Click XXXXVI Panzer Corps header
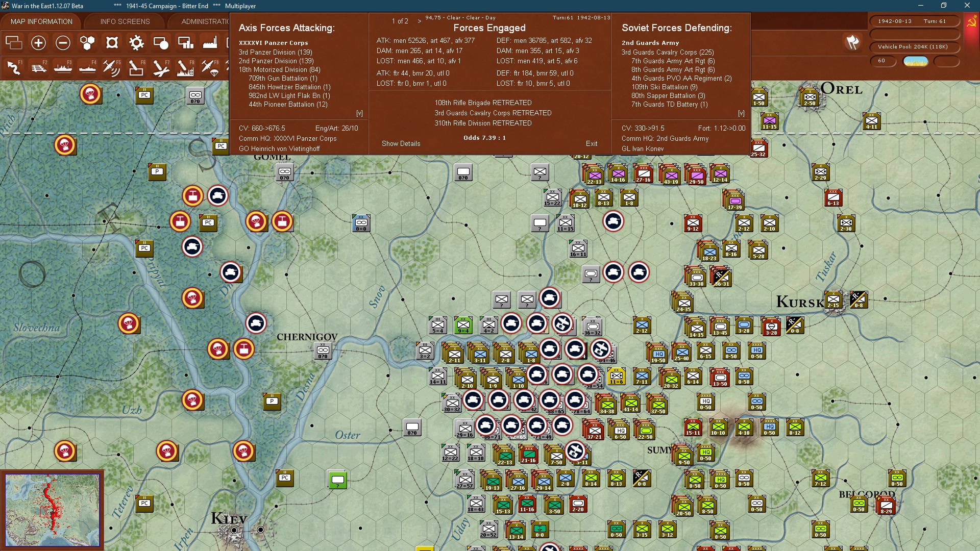Screen dimensions: 980x551 (x=273, y=43)
